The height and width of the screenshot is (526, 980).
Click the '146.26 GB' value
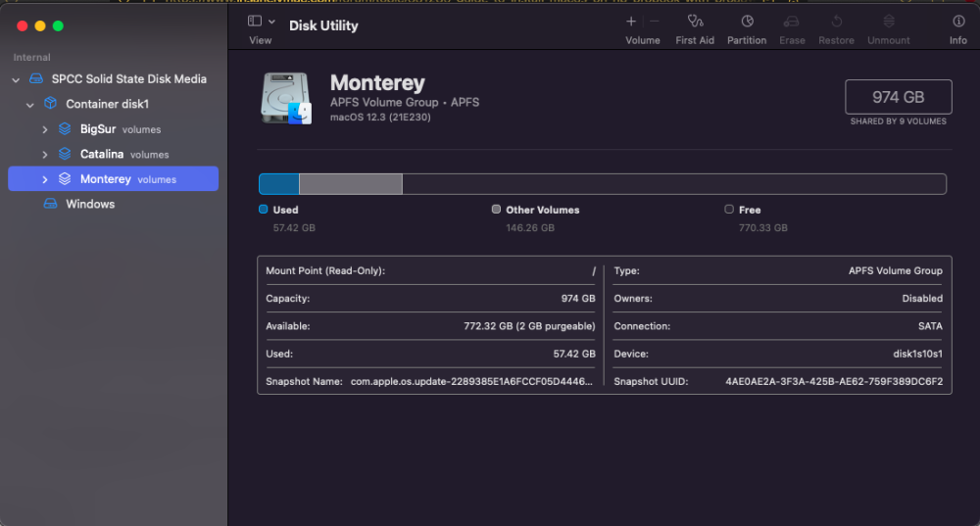530,228
